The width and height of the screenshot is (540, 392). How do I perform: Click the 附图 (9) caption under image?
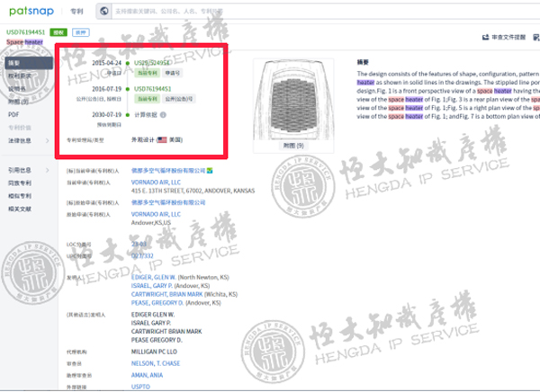(x=293, y=146)
